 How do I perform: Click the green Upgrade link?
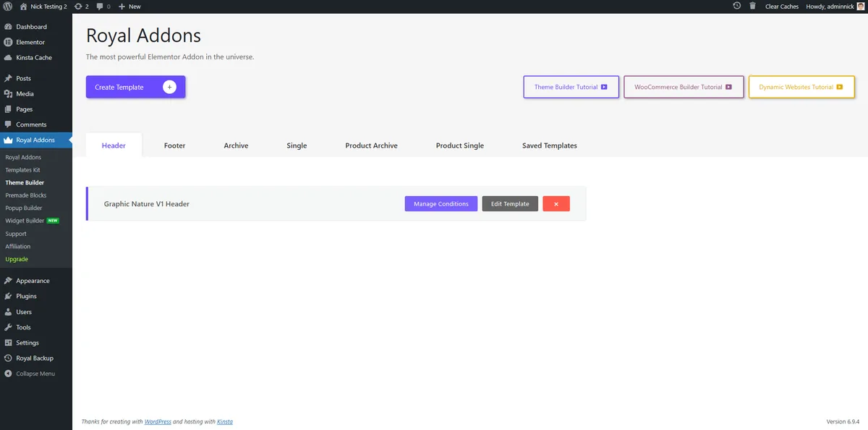pos(17,259)
